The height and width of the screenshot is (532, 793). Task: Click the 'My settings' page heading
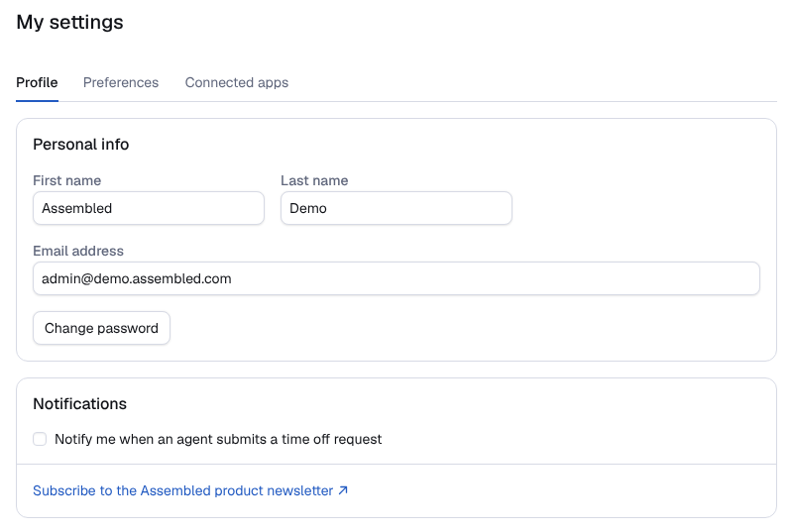point(69,22)
